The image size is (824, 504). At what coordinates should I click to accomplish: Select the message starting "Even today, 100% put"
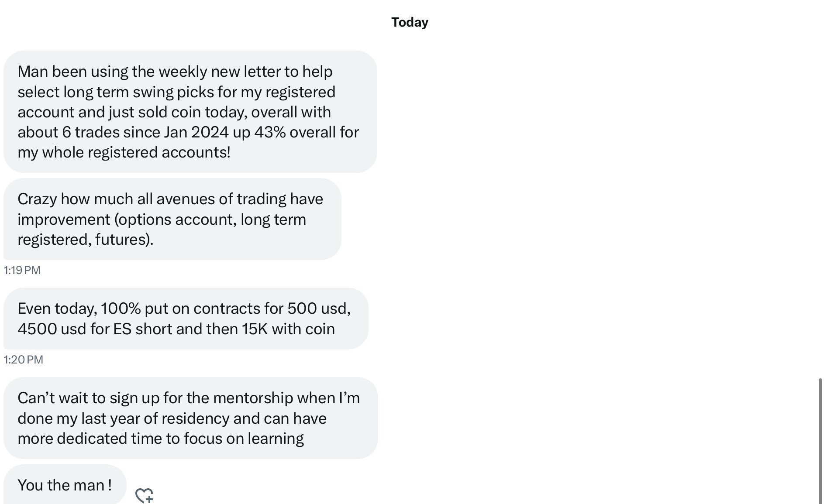click(x=186, y=319)
